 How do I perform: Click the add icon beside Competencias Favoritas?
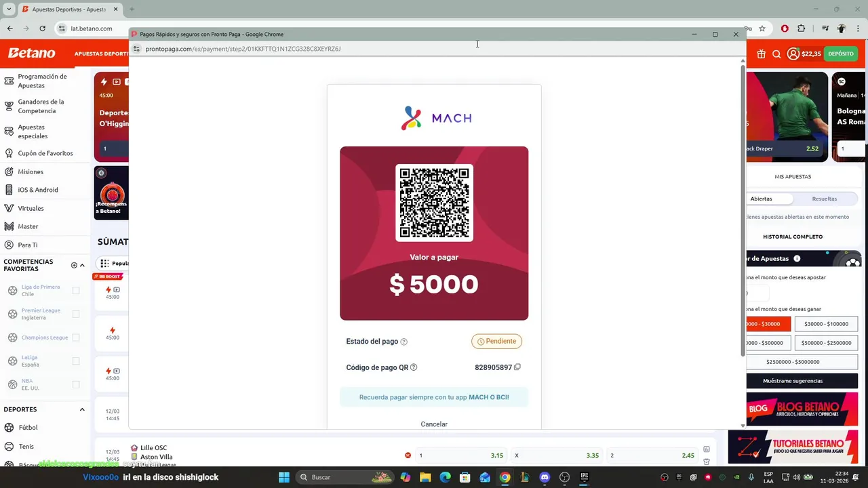click(74, 265)
